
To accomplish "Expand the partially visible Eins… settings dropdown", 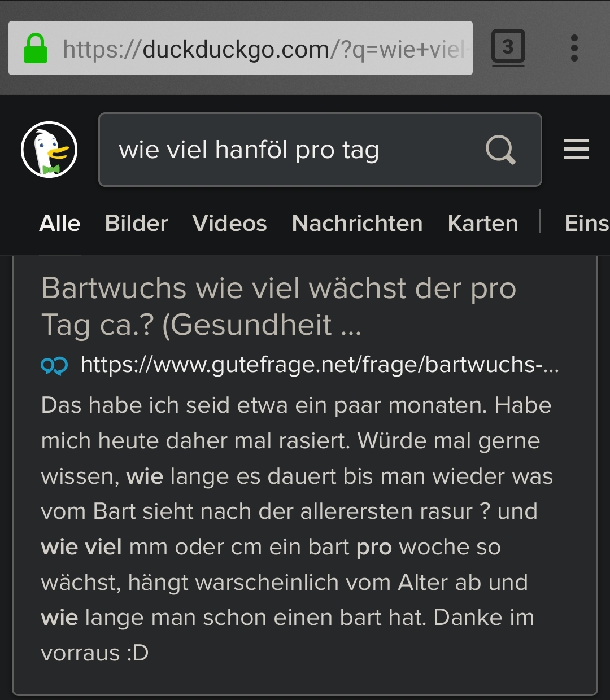I will point(587,224).
